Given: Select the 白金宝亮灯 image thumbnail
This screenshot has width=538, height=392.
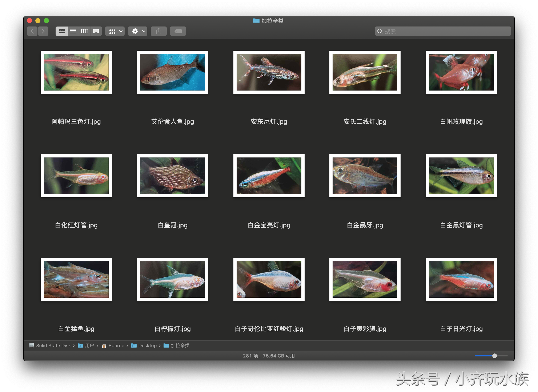Looking at the screenshot, I should (x=269, y=176).
